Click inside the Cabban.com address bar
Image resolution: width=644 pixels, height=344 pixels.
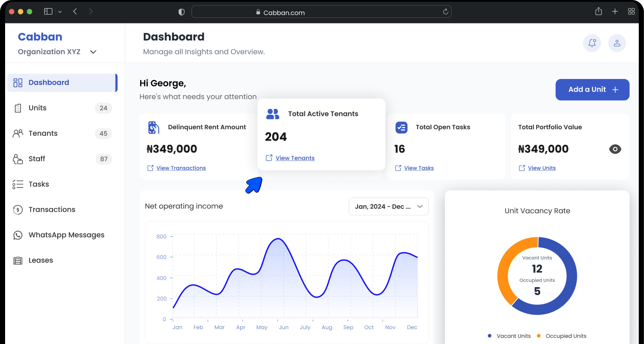pos(321,12)
